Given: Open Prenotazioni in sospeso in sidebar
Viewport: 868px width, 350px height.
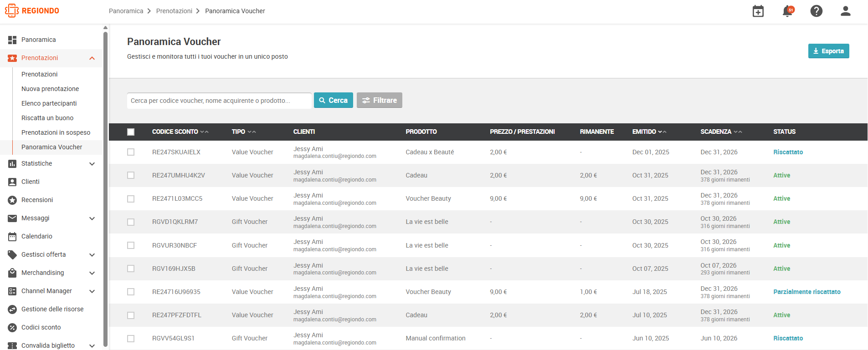Looking at the screenshot, I should coord(56,132).
